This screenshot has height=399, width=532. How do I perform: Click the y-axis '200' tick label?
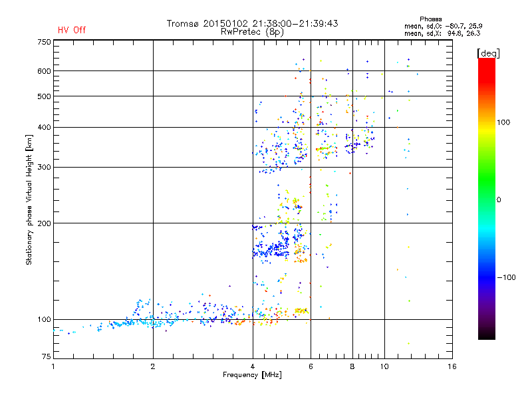point(44,223)
